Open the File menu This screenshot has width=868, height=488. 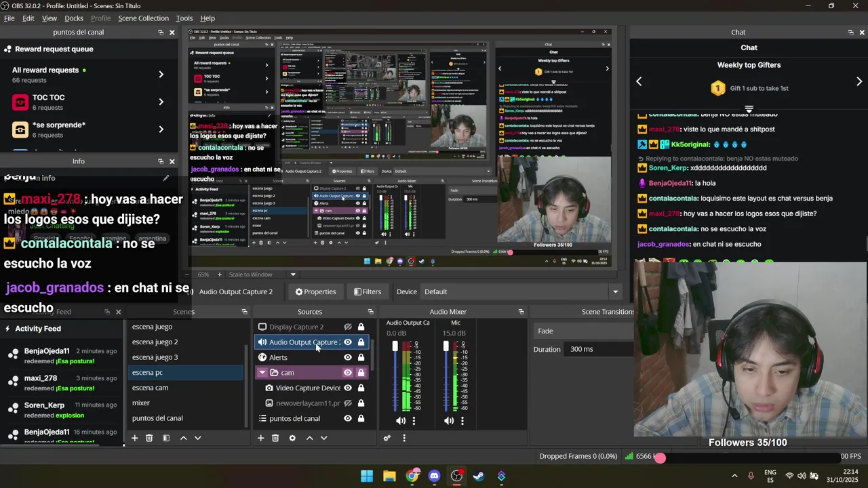pos(9,18)
